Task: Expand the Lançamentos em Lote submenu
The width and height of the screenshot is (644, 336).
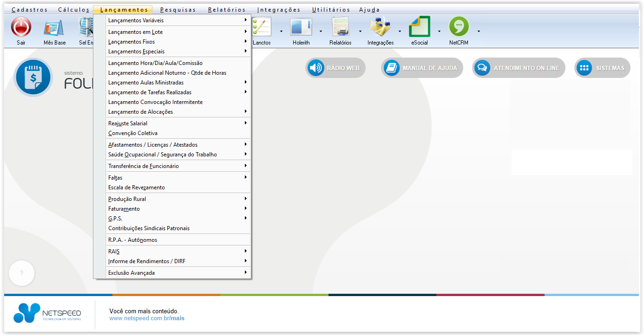Action: click(178, 32)
